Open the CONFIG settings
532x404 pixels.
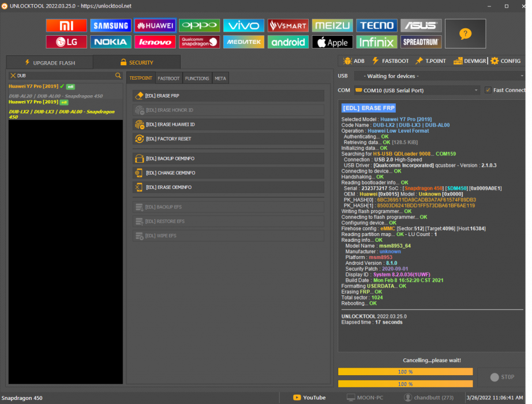505,61
